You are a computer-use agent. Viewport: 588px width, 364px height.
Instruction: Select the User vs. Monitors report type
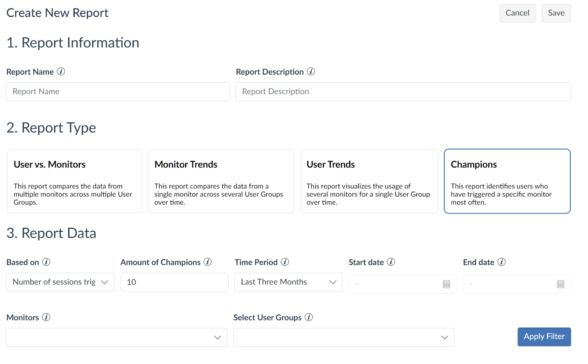click(x=75, y=181)
